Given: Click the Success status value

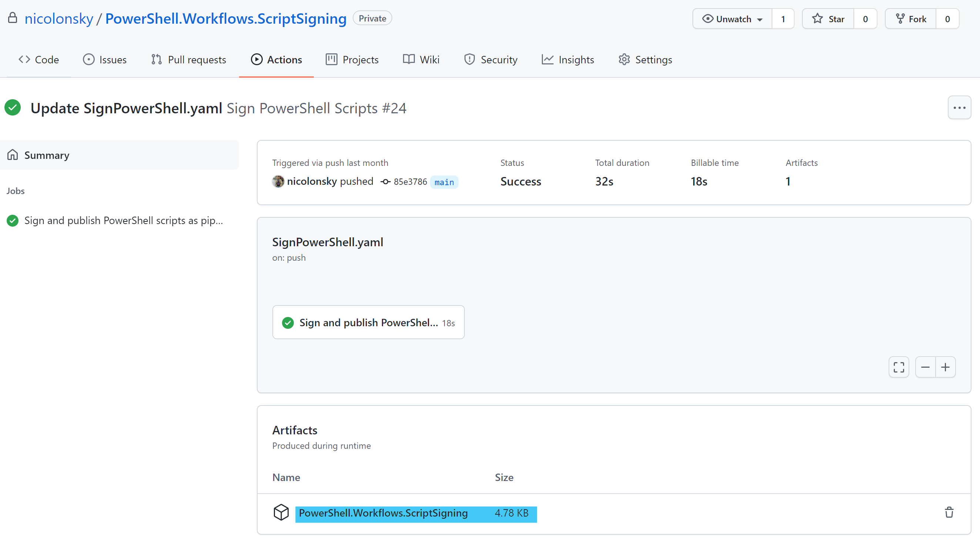Looking at the screenshot, I should 520,181.
